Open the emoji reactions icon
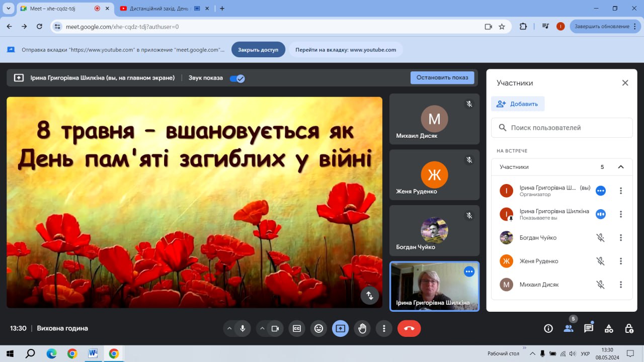644x362 pixels. tap(318, 328)
